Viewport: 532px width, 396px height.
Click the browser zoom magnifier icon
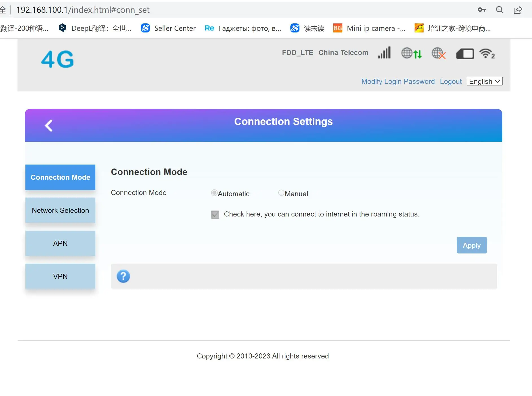pos(500,10)
